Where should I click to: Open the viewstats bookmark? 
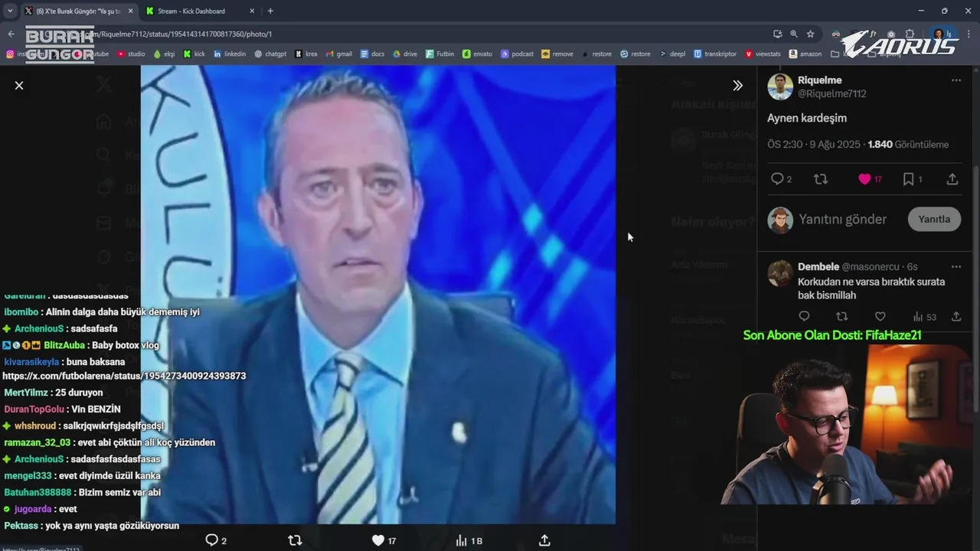point(763,54)
